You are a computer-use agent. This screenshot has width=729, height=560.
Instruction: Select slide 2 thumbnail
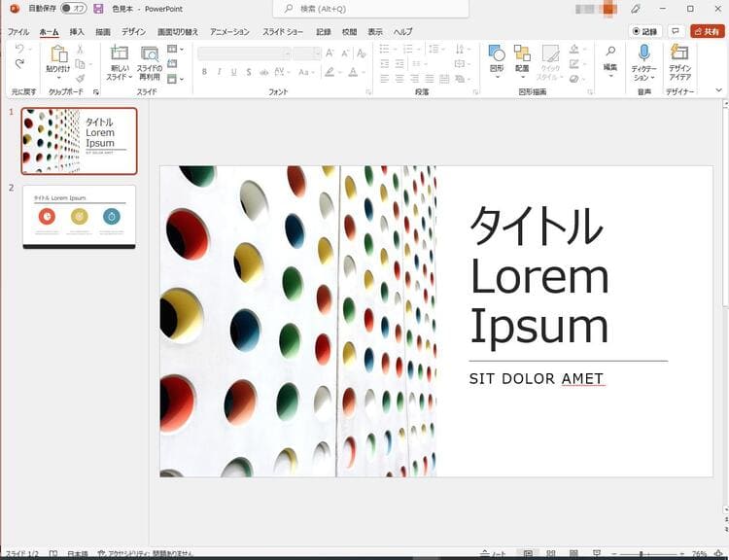79,217
